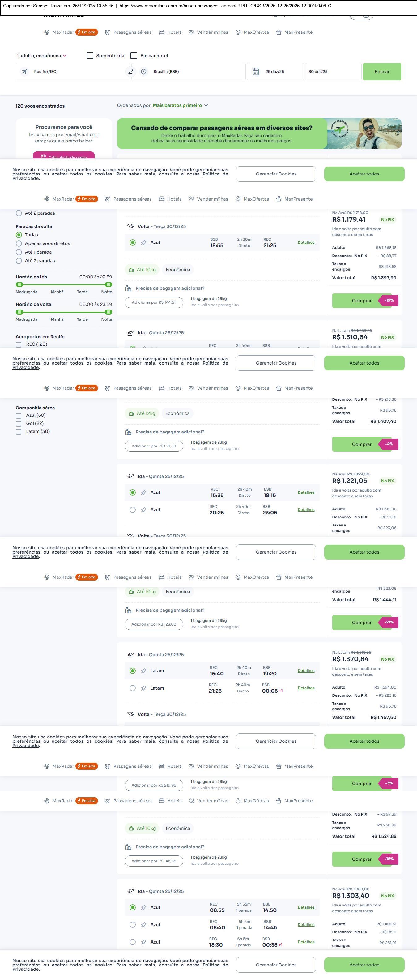Choose the Azul 20:25 flight option
The image size is (417, 980).
tap(132, 510)
